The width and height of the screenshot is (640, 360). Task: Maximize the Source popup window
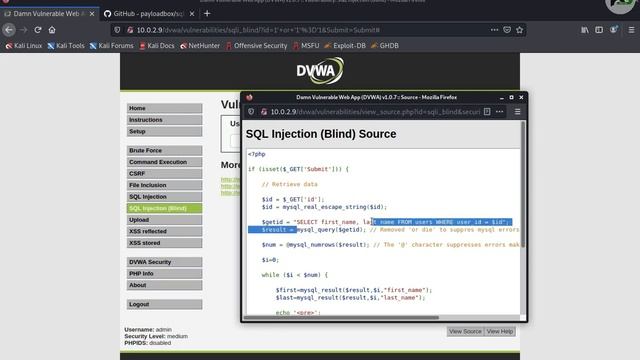[x=511, y=98]
